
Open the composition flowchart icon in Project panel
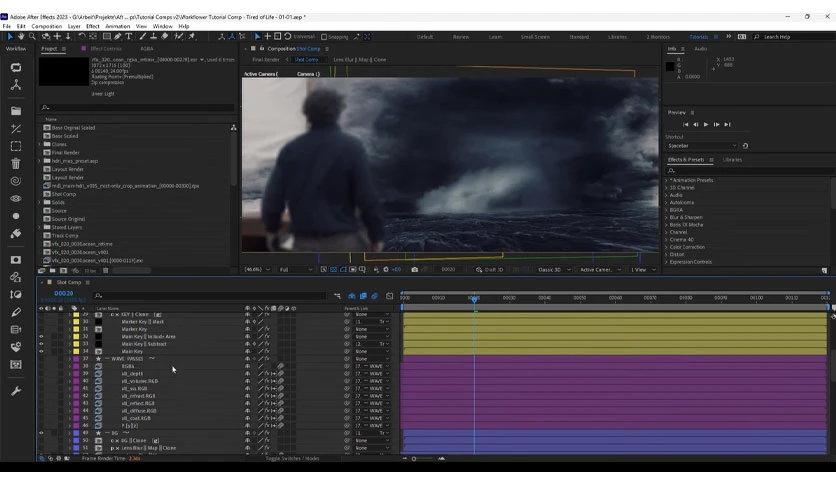coord(234,127)
